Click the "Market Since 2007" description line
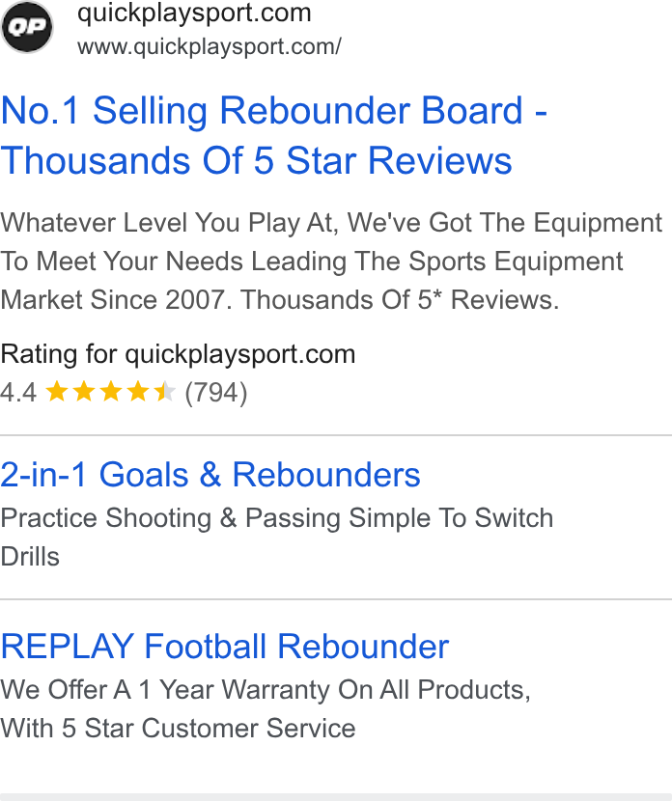The width and height of the screenshot is (672, 801). pyautogui.click(x=280, y=299)
